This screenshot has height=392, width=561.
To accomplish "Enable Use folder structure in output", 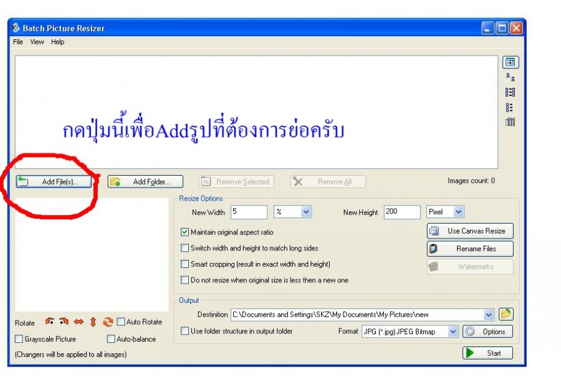I will (185, 331).
